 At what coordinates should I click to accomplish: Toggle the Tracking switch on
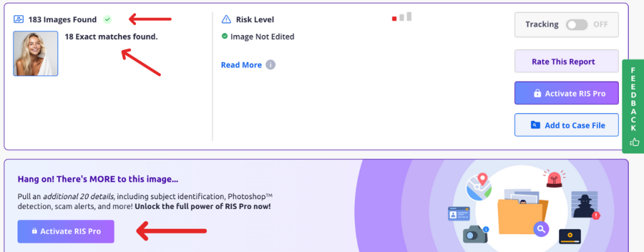[x=577, y=25]
